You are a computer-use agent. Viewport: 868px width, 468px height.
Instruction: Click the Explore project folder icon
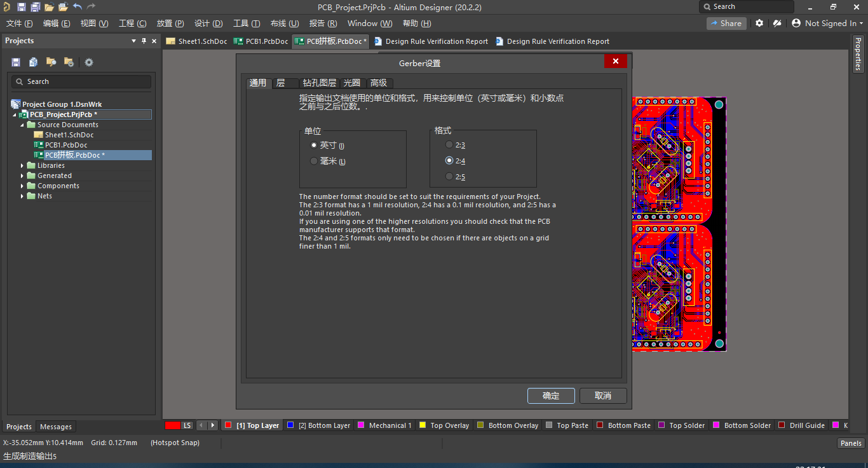pyautogui.click(x=50, y=62)
